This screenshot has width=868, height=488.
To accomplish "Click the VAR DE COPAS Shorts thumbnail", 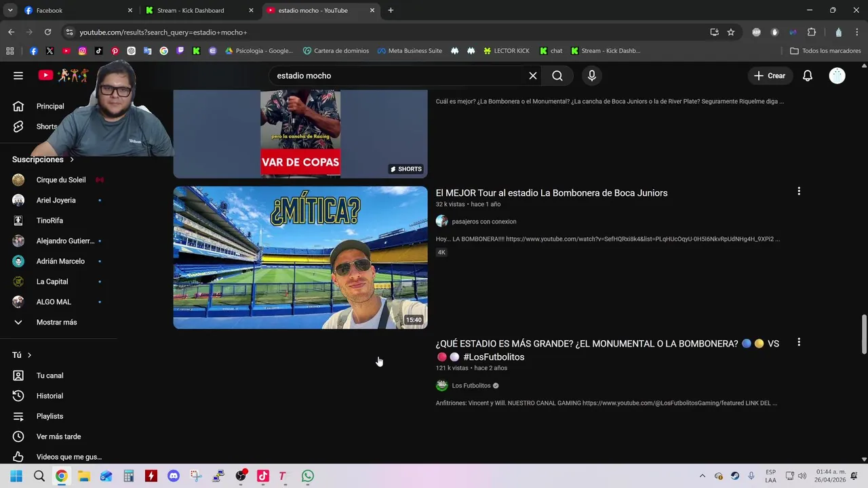I will point(300,134).
